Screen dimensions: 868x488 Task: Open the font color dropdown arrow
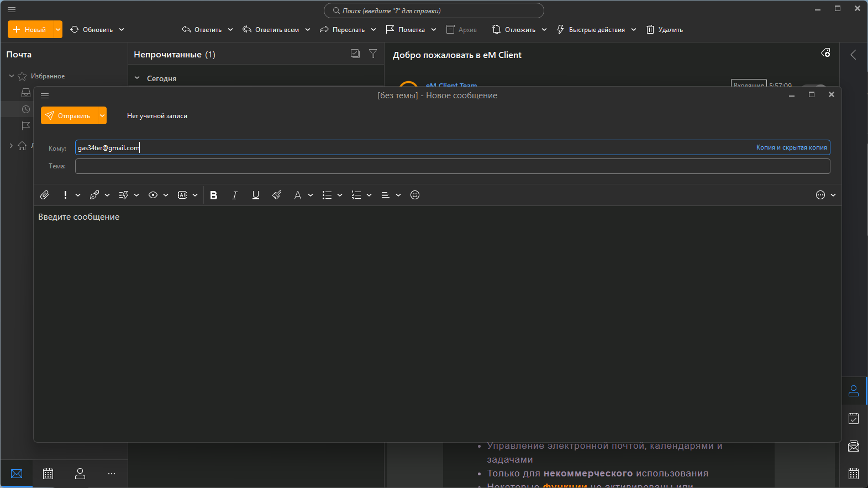pos(311,195)
